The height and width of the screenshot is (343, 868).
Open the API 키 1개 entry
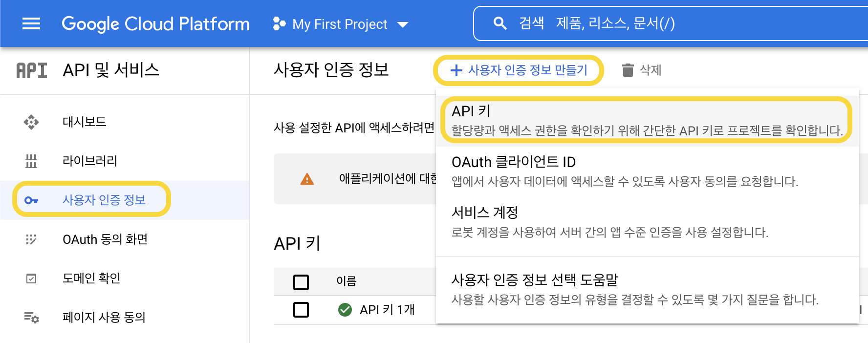387,309
